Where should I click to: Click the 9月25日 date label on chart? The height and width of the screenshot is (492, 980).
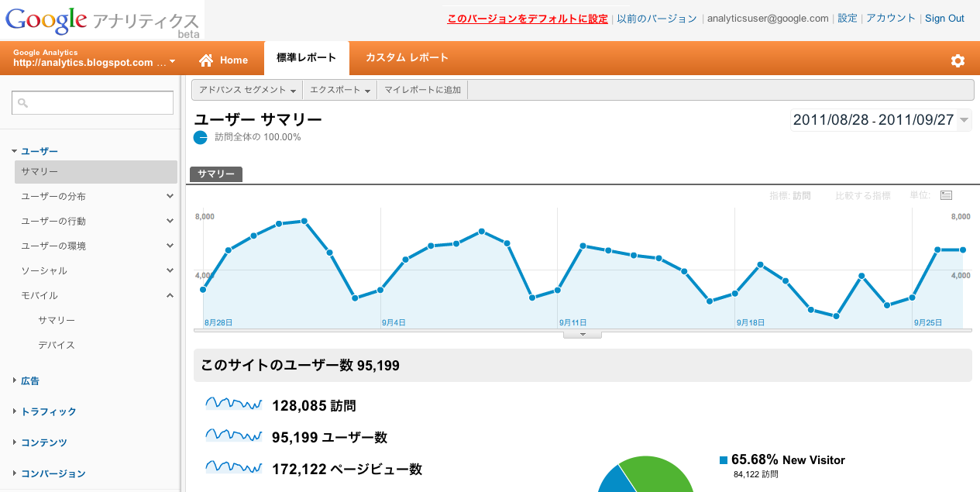point(927,322)
